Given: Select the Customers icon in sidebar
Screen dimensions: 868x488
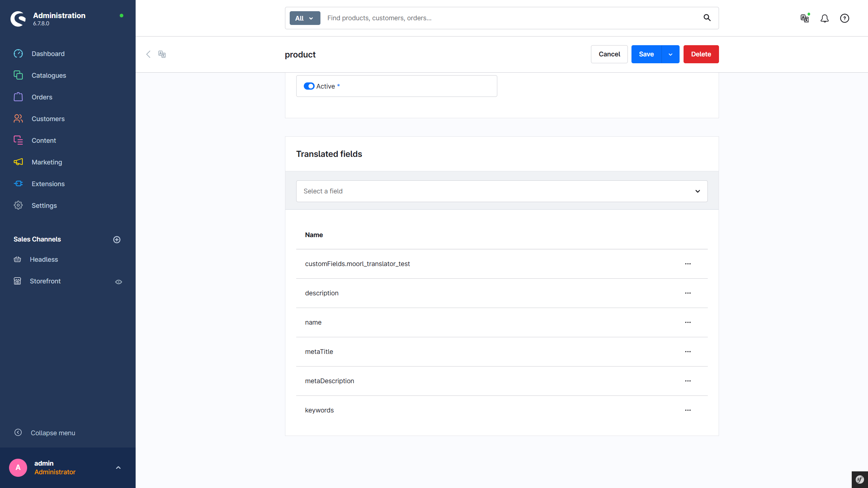Looking at the screenshot, I should pos(18,119).
